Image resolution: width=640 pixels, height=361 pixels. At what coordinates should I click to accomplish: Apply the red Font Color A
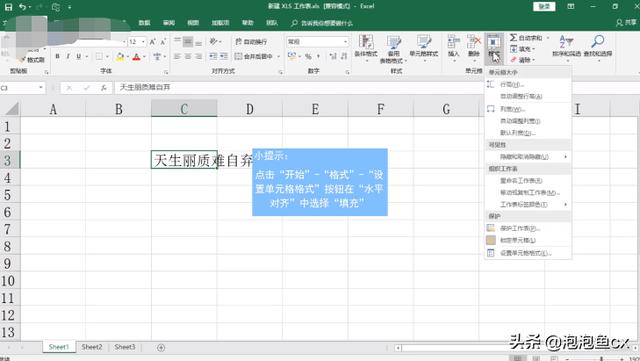pos(136,56)
